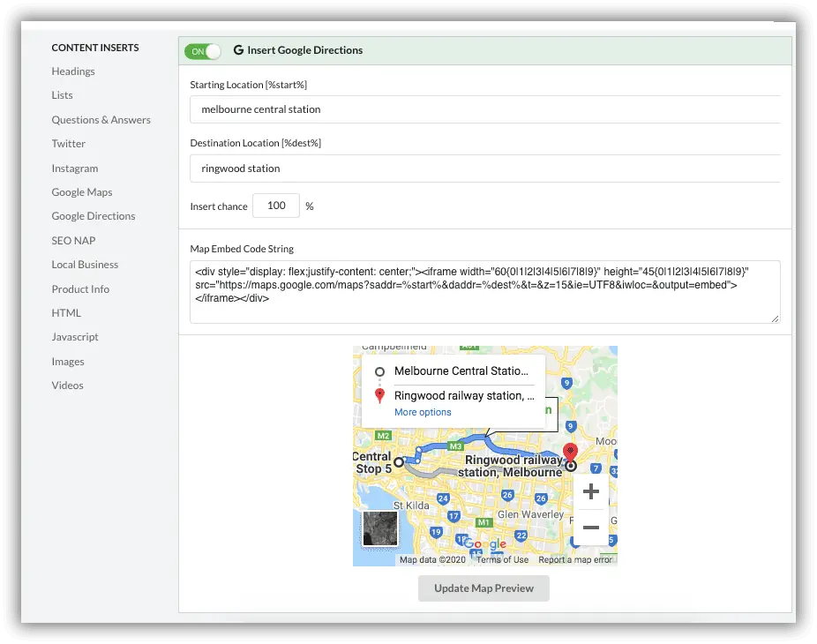The width and height of the screenshot is (817, 644).
Task: Click the red pin icon in directions card
Action: 380,396
